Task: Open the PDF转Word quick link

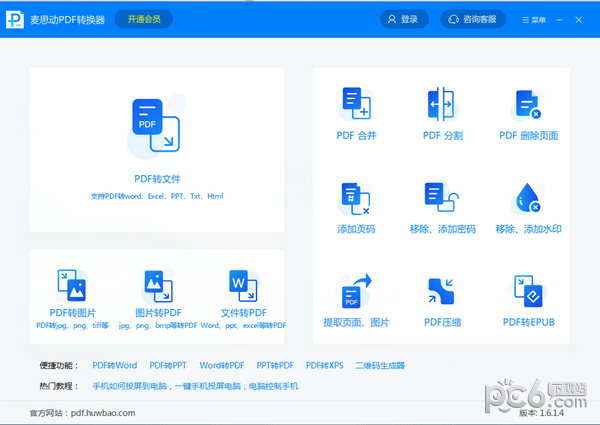Action: [115, 365]
